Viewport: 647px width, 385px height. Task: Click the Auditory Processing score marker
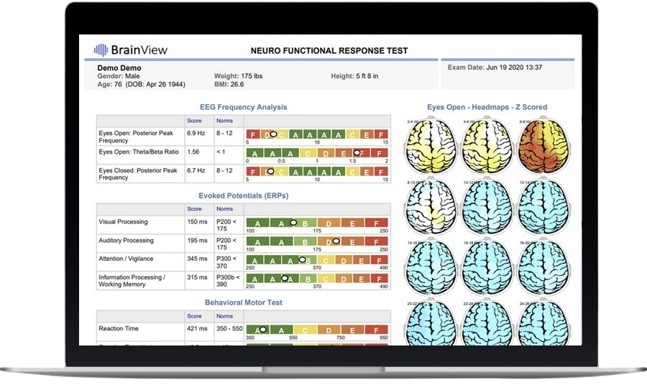[336, 241]
